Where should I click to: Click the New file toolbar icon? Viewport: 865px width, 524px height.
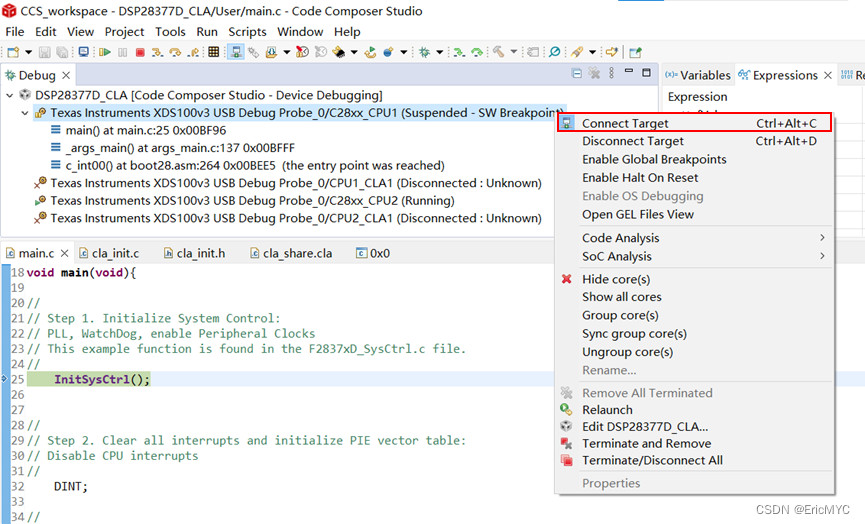pyautogui.click(x=13, y=52)
